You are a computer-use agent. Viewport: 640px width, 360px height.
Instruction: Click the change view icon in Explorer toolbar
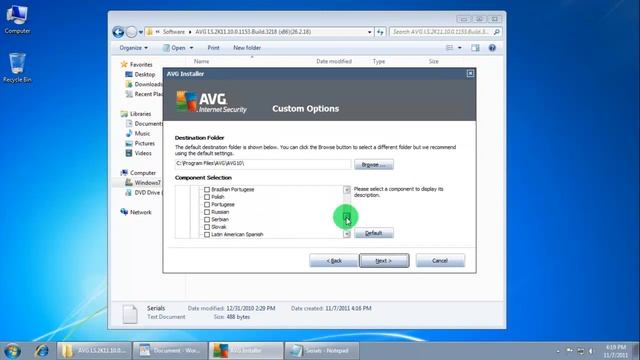[x=449, y=48]
